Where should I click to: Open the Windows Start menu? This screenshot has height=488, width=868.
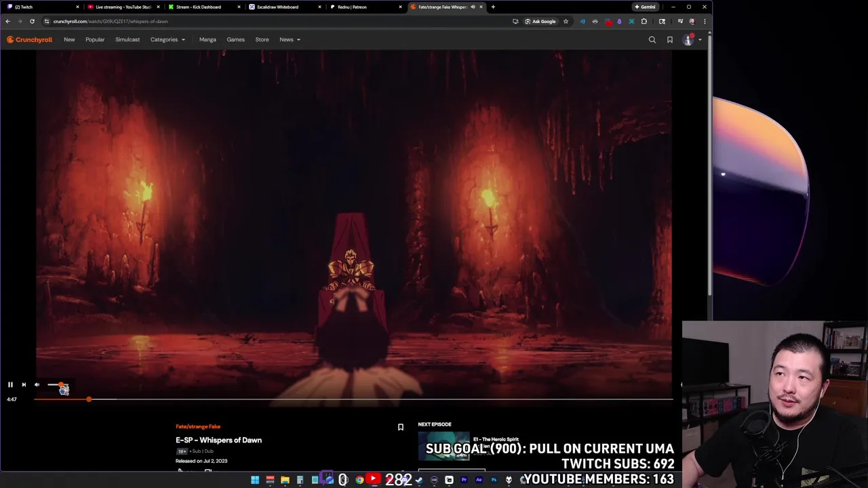[x=255, y=480]
